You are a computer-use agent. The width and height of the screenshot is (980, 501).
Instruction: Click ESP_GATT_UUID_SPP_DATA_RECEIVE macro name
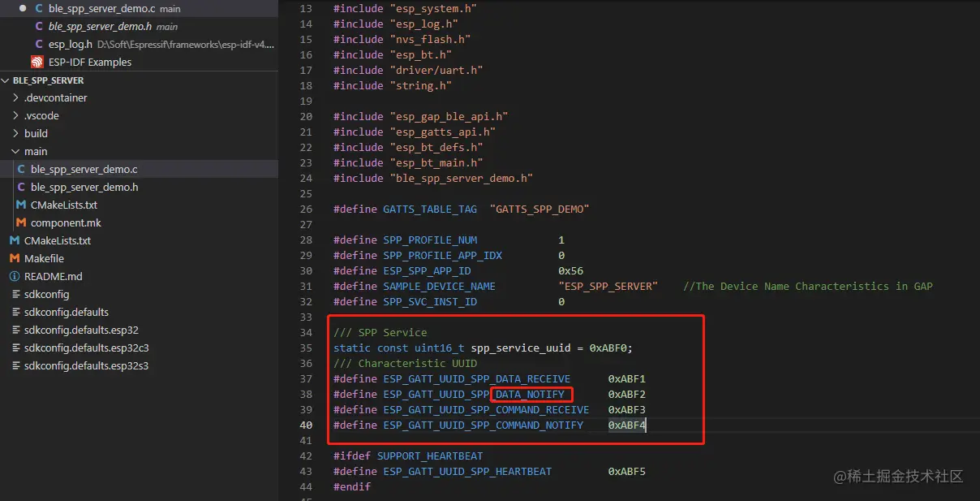(x=476, y=378)
